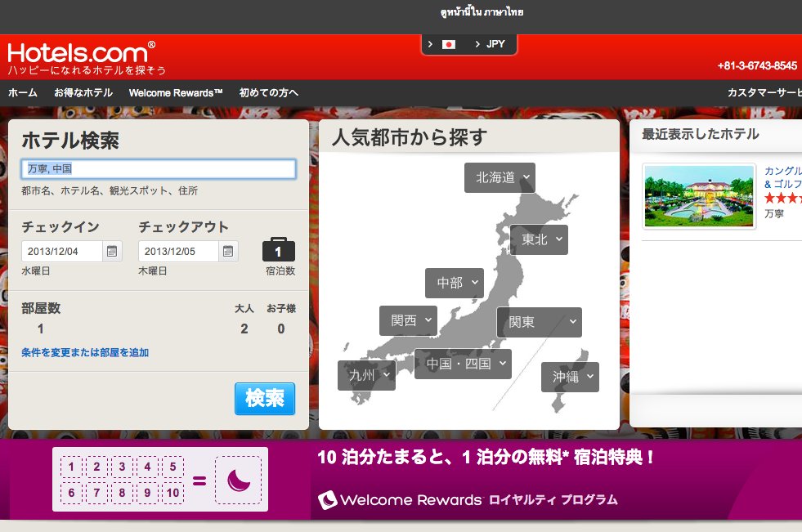Screen dimensions: 802x532
Task: Click the nights count suitcase icon
Action: pyautogui.click(x=278, y=249)
